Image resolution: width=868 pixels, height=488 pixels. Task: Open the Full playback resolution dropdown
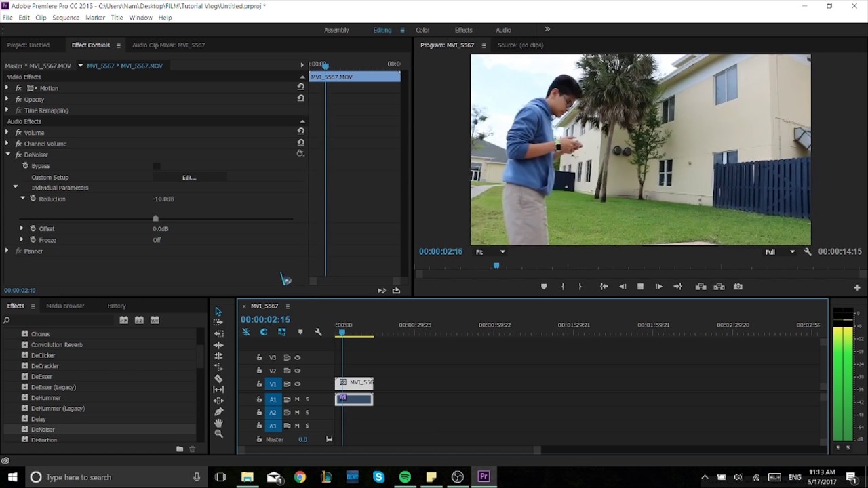point(780,252)
